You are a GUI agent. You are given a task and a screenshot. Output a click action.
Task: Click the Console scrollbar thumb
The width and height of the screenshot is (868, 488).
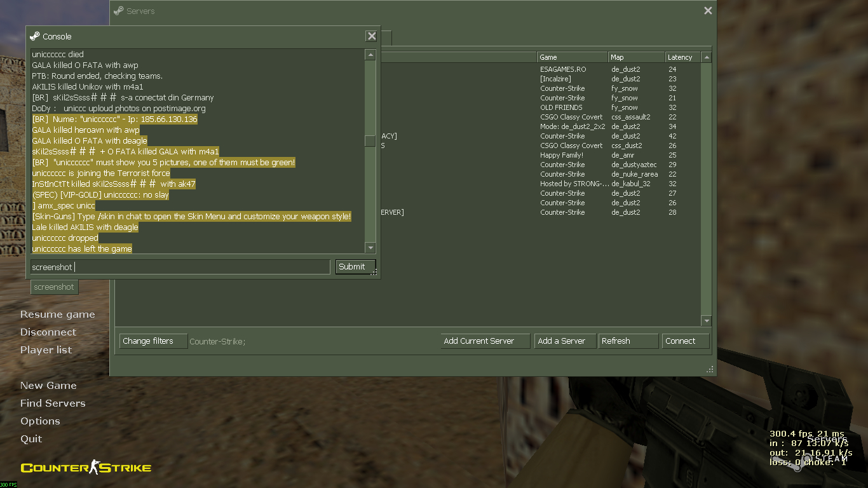[x=370, y=141]
